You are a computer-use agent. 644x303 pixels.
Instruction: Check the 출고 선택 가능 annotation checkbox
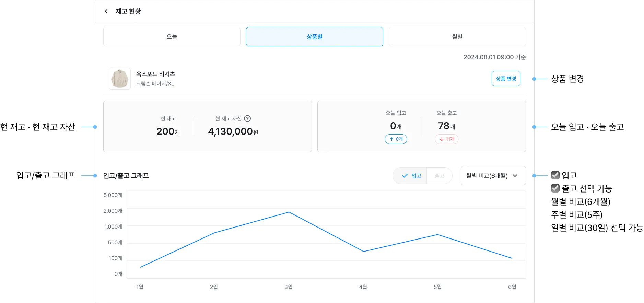click(555, 188)
